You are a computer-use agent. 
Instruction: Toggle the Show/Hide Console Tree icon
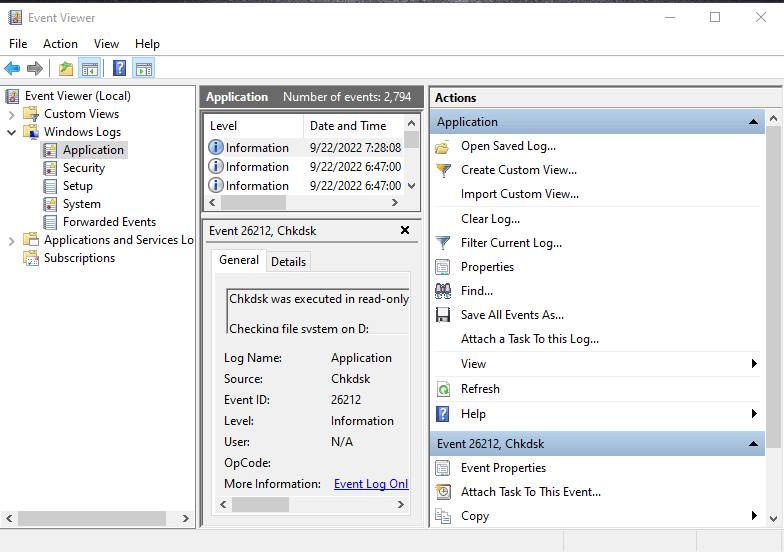[90, 68]
